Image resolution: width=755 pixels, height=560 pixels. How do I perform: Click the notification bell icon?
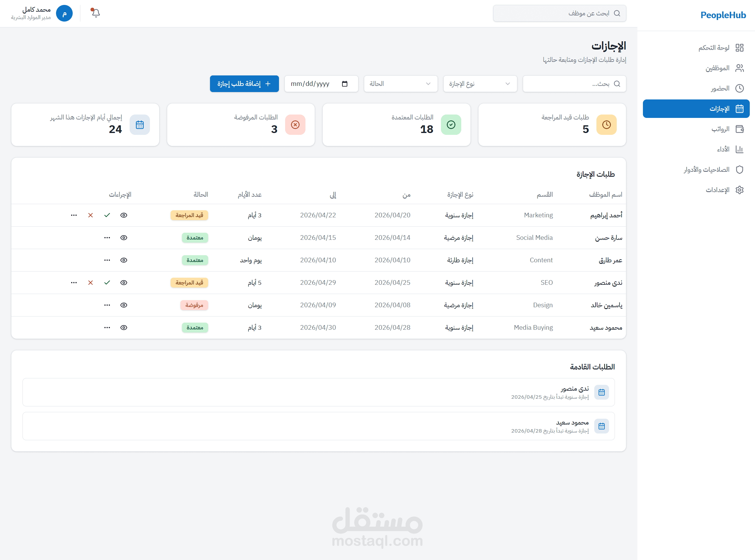point(95,13)
